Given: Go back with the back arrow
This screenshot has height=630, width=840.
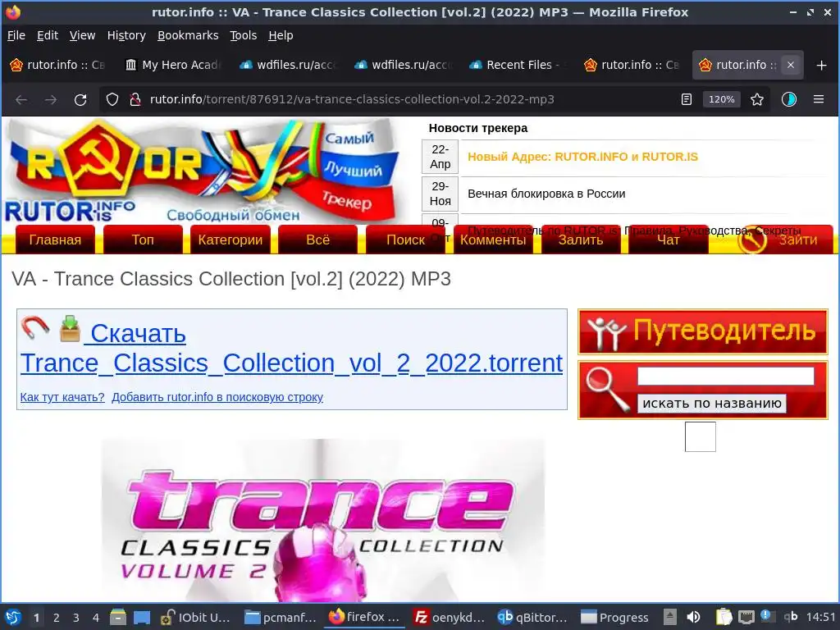Looking at the screenshot, I should pyautogui.click(x=21, y=99).
